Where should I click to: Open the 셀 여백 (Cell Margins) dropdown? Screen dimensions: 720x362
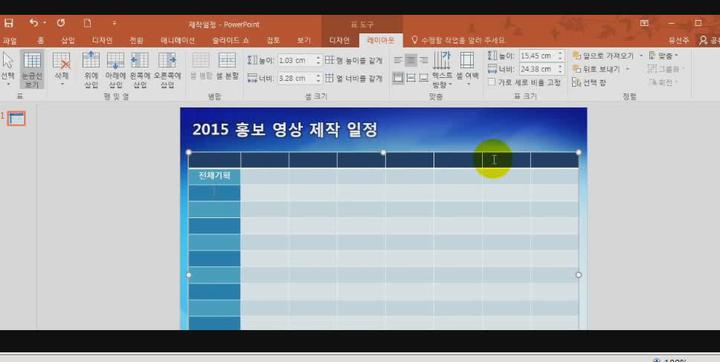pos(467,69)
